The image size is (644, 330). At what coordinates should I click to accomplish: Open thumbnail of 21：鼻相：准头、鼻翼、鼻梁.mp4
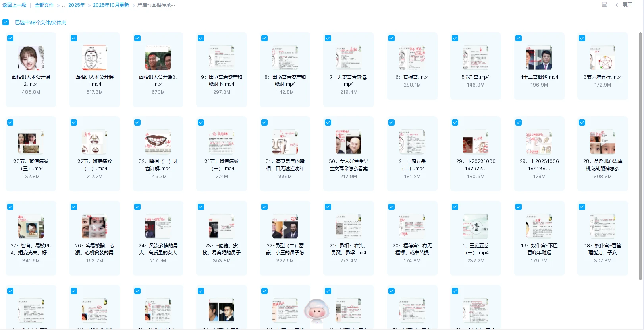349,227
